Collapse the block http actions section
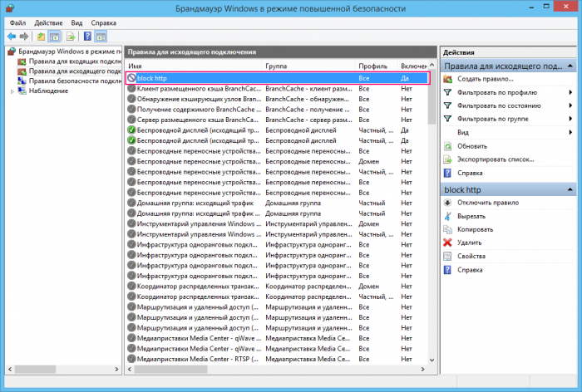This screenshot has width=582, height=392. 570,189
